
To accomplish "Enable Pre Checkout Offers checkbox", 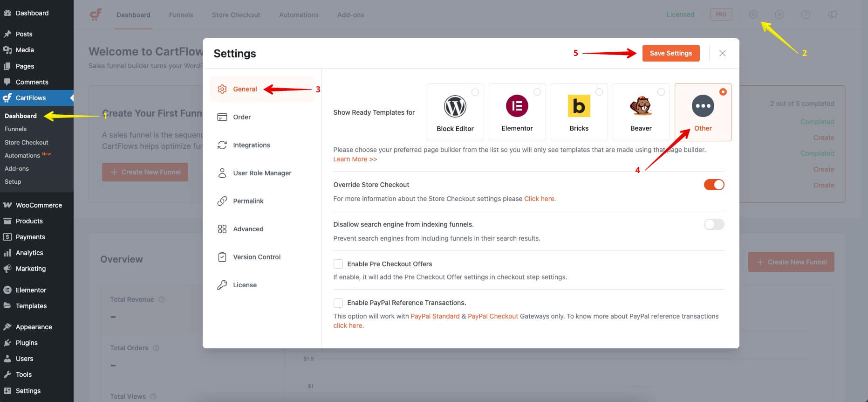I will pos(338,264).
